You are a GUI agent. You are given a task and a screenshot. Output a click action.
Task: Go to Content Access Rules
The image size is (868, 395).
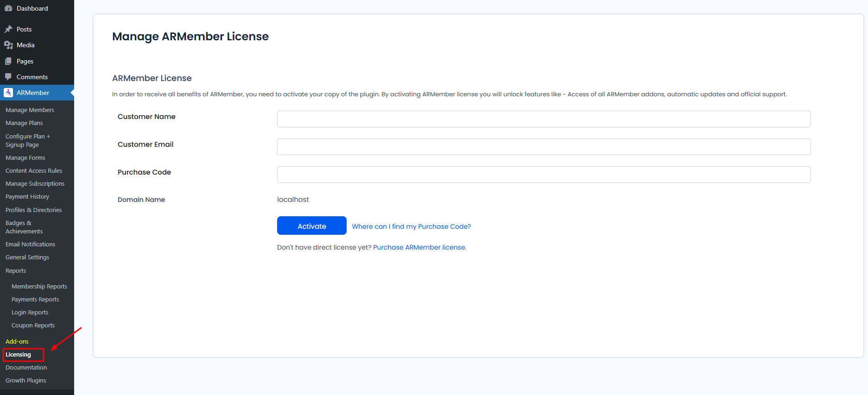point(34,171)
